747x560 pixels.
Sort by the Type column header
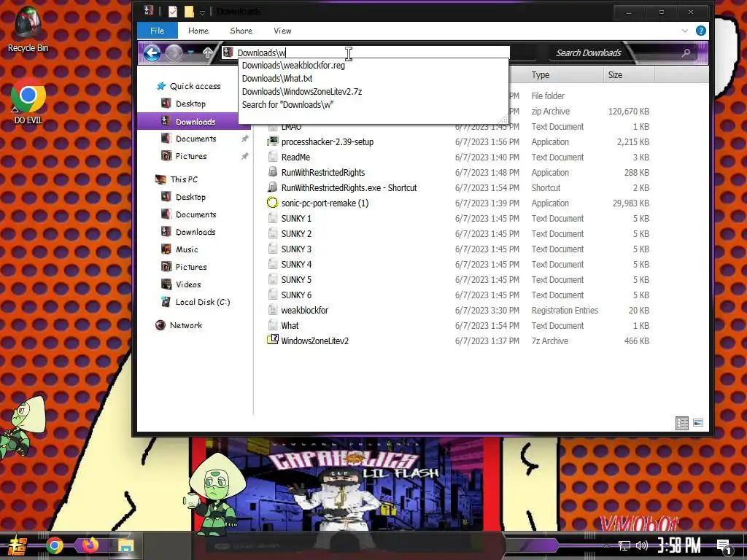point(564,75)
